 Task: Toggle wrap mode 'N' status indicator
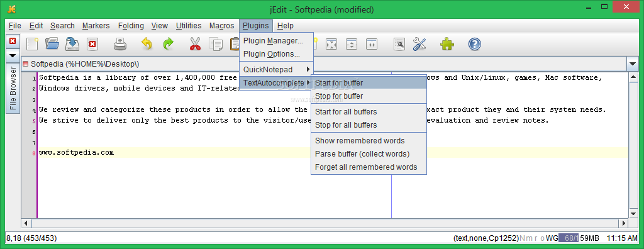[523, 238]
